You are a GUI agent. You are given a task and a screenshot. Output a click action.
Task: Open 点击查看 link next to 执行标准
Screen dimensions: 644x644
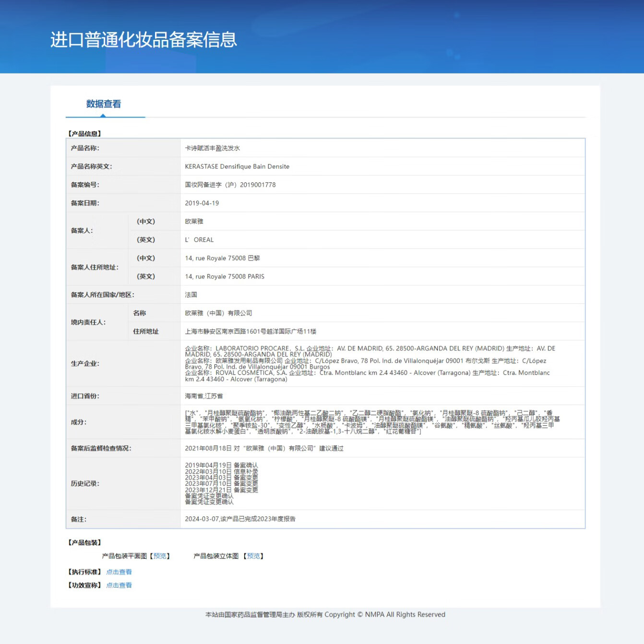tap(119, 572)
